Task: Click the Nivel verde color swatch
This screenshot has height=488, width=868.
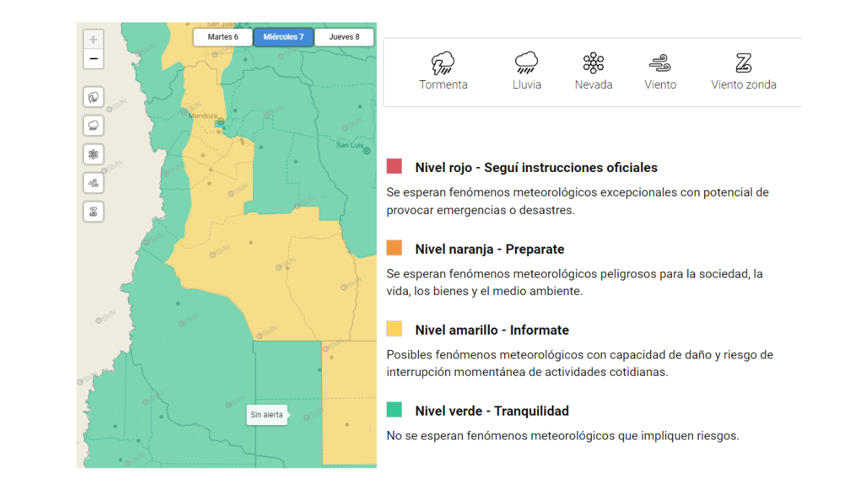Action: tap(394, 408)
